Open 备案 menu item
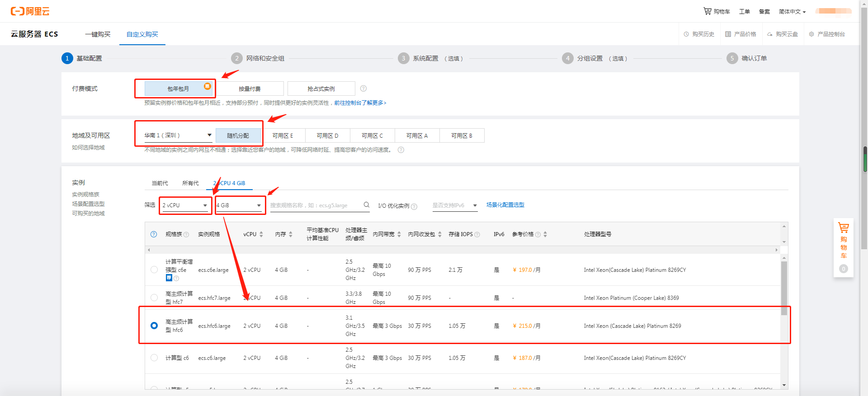The width and height of the screenshot is (868, 396). coord(764,12)
